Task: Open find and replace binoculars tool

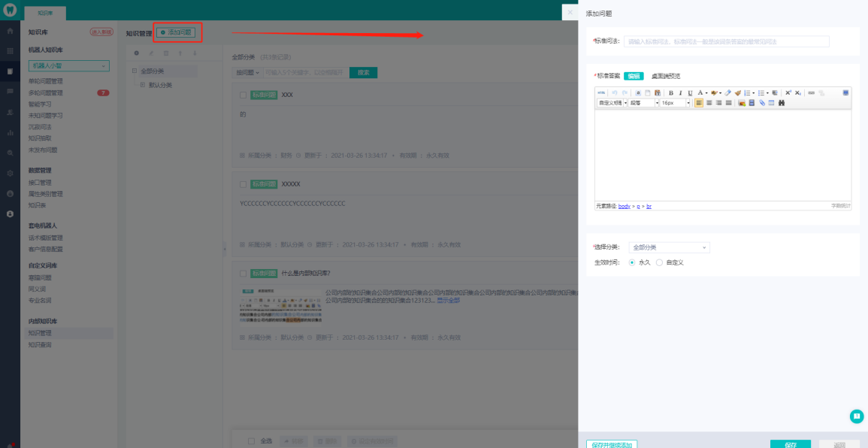Action: pos(782,103)
